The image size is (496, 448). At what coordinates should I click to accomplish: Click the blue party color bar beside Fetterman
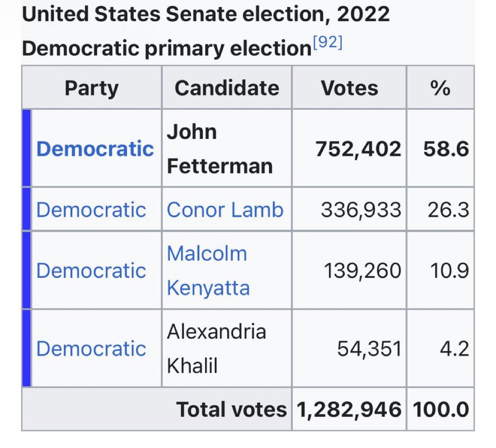pos(27,149)
